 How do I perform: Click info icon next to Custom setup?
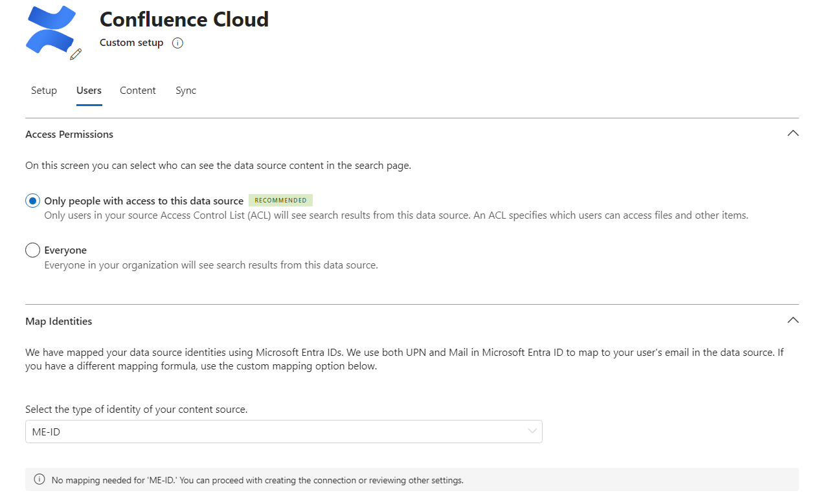coord(177,43)
